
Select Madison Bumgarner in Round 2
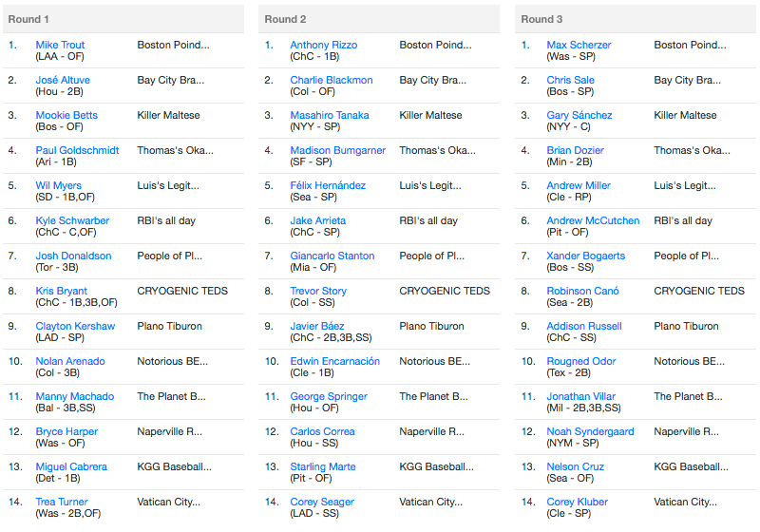tap(338, 150)
